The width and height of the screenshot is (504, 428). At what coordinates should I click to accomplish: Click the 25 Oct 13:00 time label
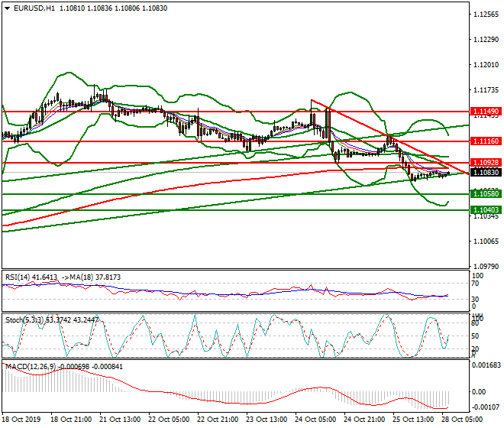[x=413, y=420]
